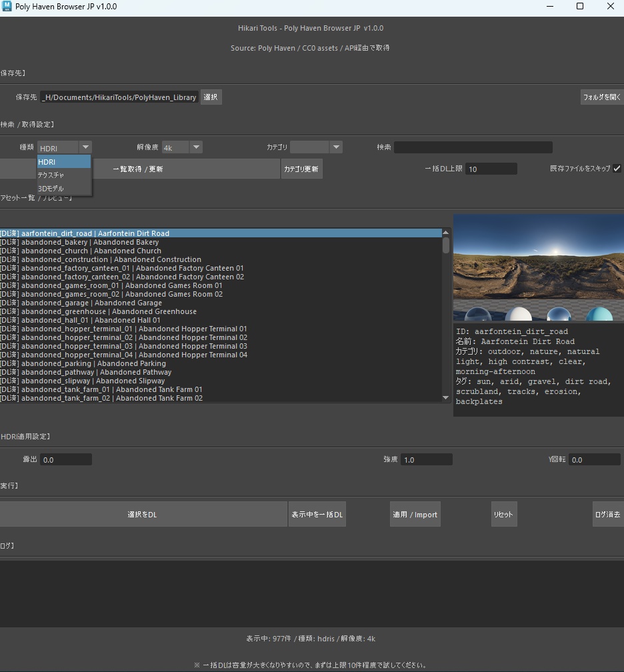Click the asset list scroll-down arrow
This screenshot has width=624, height=672.
[446, 398]
